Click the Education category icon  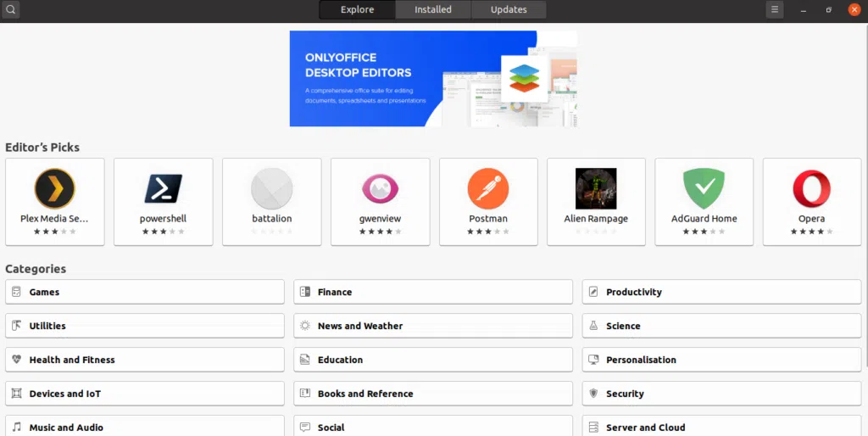pos(305,359)
